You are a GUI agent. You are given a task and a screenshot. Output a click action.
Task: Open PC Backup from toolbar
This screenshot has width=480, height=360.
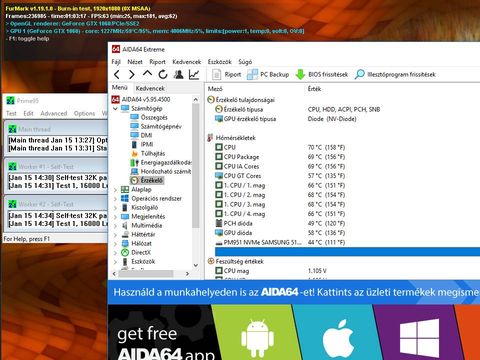pos(268,74)
